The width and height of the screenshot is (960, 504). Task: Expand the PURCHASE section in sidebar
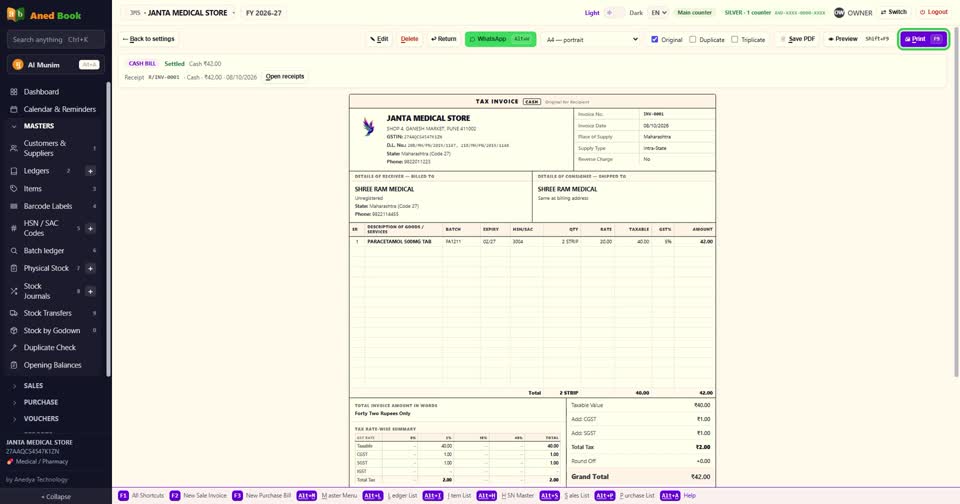tap(40, 402)
